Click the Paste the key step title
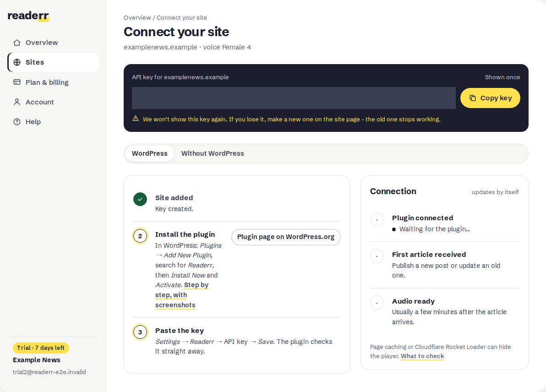This screenshot has width=546, height=392. pos(180,331)
